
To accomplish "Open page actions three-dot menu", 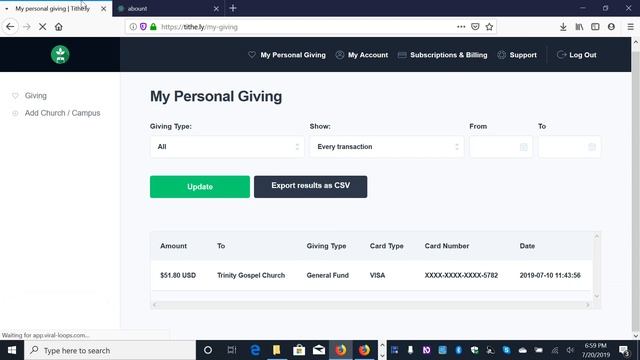I will pos(461,27).
